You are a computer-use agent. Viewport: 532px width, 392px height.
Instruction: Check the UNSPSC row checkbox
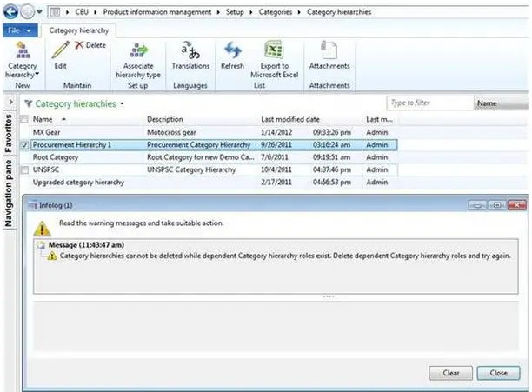point(24,170)
